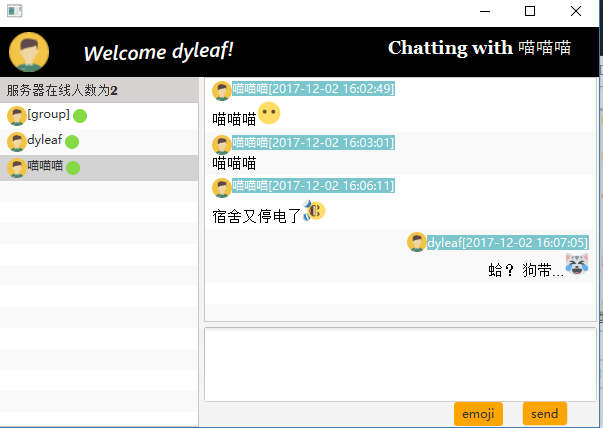This screenshot has height=428, width=603.
Task: Close the chat window
Action: point(576,11)
